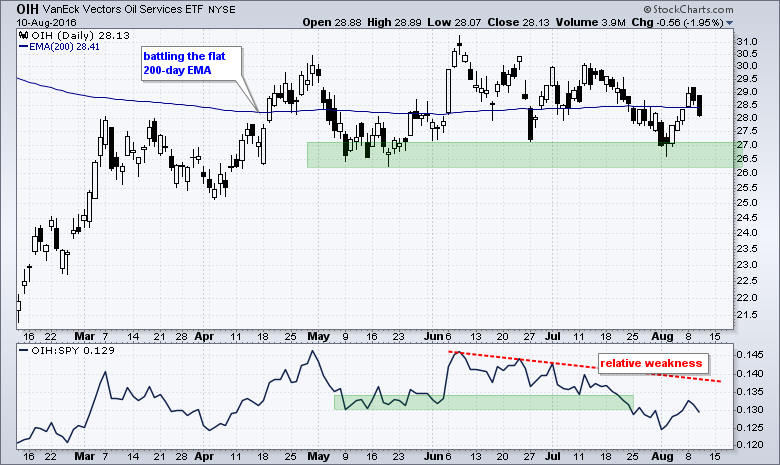780x465 pixels.
Task: Click the 23.0 price axis label
Action: pos(747,265)
